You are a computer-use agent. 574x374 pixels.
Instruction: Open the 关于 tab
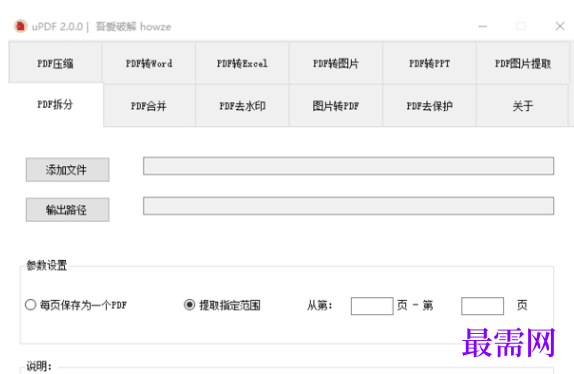tap(522, 106)
